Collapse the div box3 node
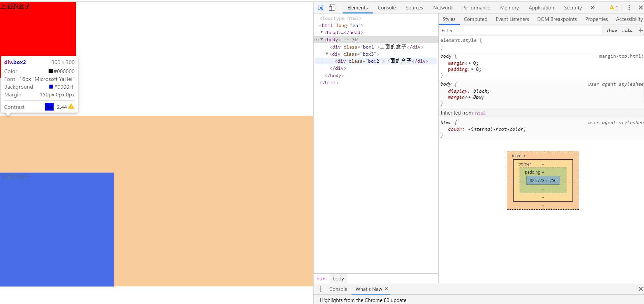Image resolution: width=644 pixels, height=304 pixels. [327, 54]
